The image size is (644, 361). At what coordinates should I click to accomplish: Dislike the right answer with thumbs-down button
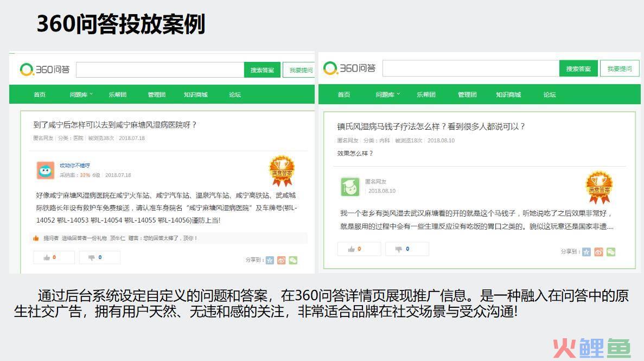coord(407,249)
